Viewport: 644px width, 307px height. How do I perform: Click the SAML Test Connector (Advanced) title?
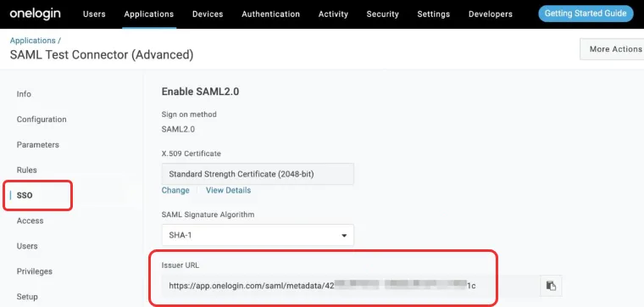[102, 54]
